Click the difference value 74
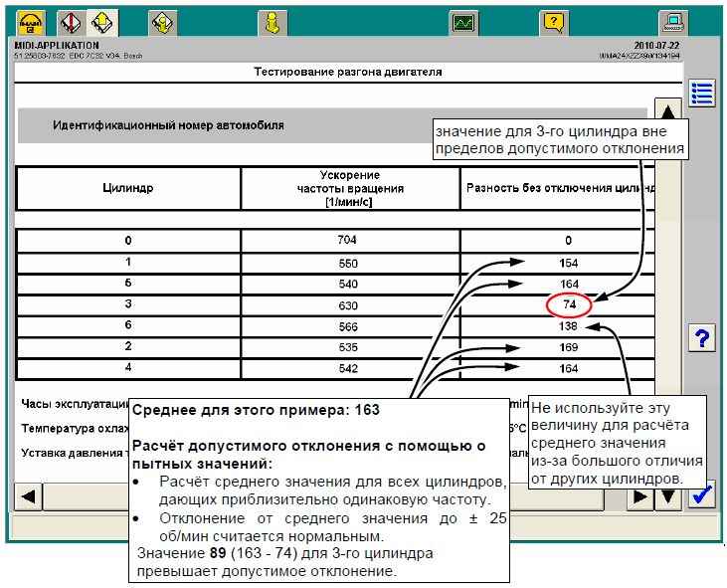This screenshot has height=588, width=727. point(569,304)
